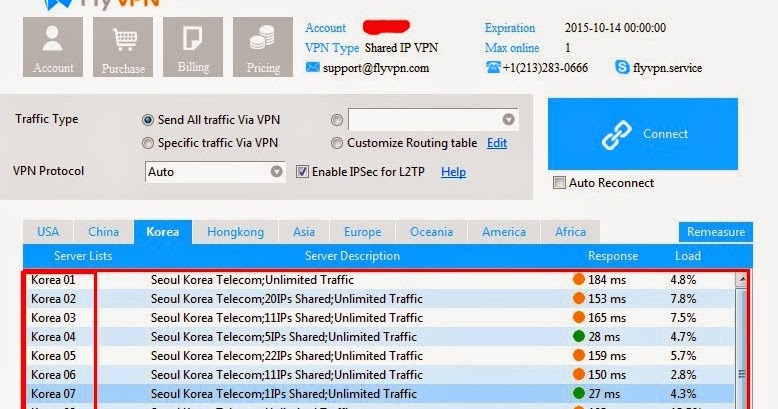
Task: Click the orange status dot for Korea 06
Action: pyautogui.click(x=579, y=374)
